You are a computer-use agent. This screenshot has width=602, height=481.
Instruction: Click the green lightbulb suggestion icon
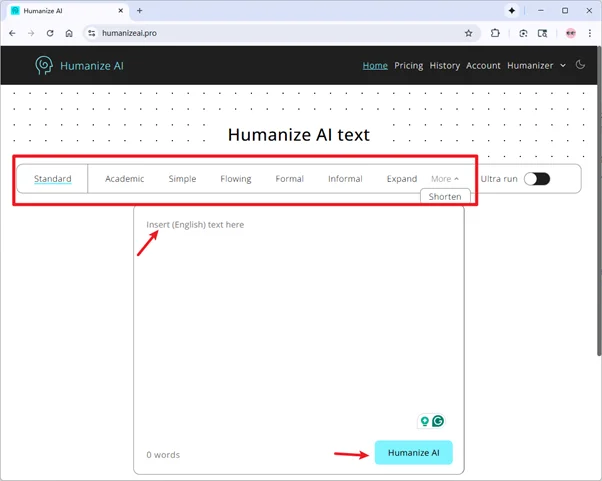pos(425,422)
